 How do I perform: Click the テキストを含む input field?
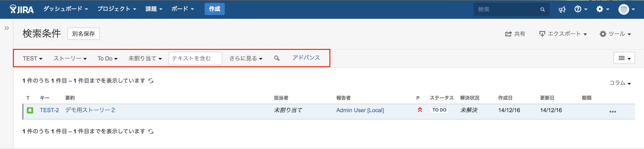click(x=195, y=58)
